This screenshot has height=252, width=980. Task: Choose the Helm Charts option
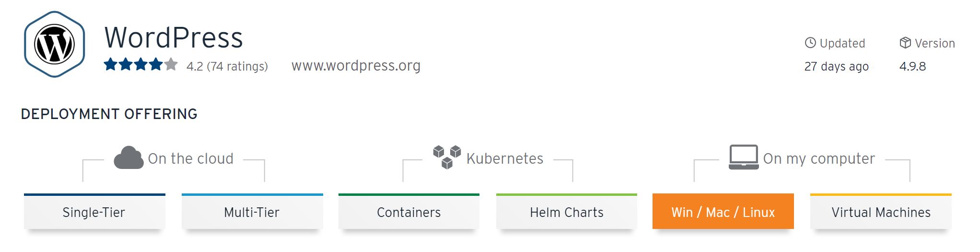tap(567, 211)
